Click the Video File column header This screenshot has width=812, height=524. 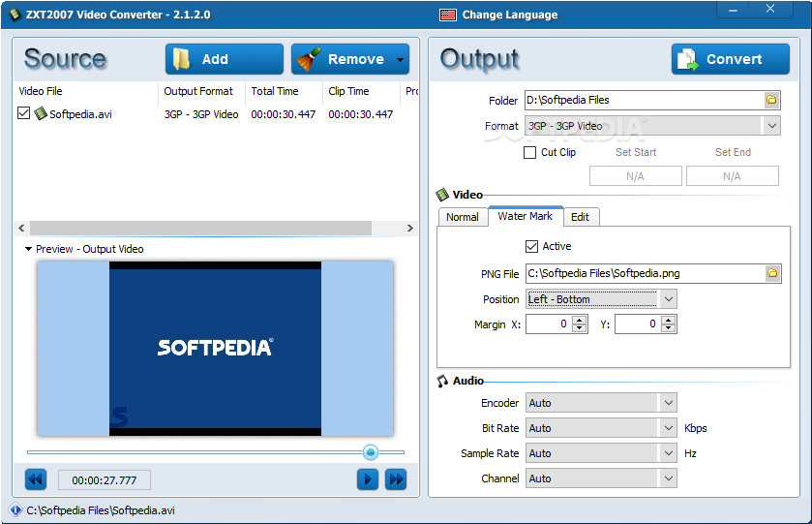tap(41, 91)
